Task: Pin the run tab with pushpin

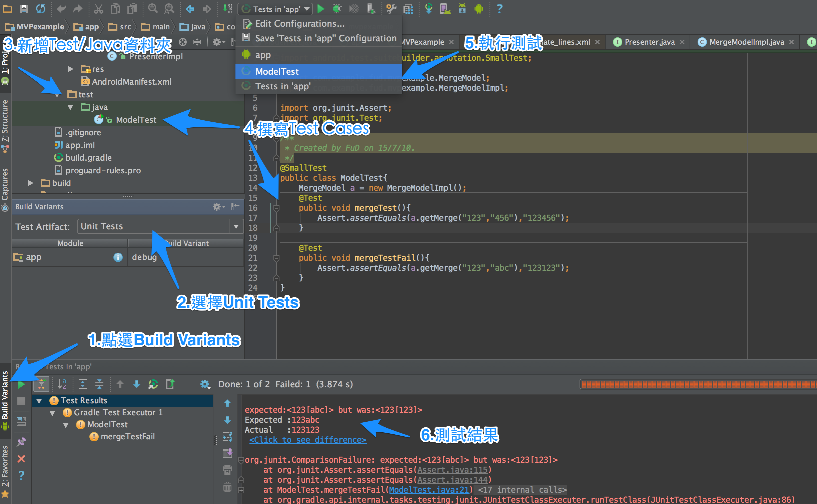Action: 21,442
